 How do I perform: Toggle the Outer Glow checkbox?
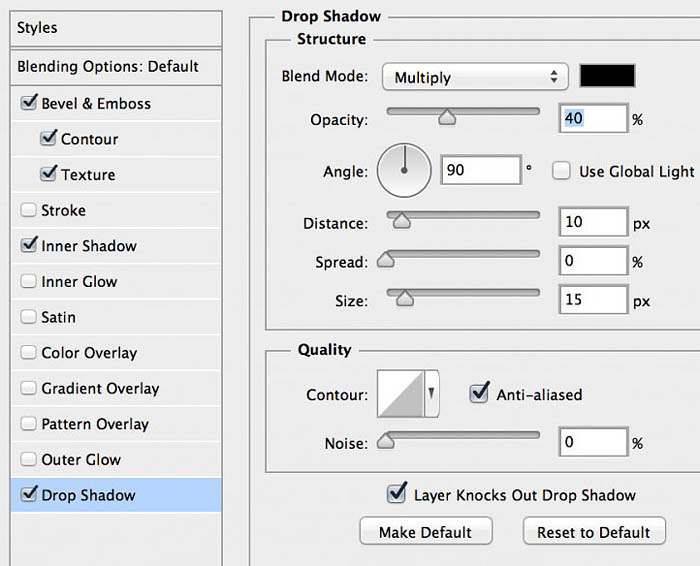tap(28, 459)
